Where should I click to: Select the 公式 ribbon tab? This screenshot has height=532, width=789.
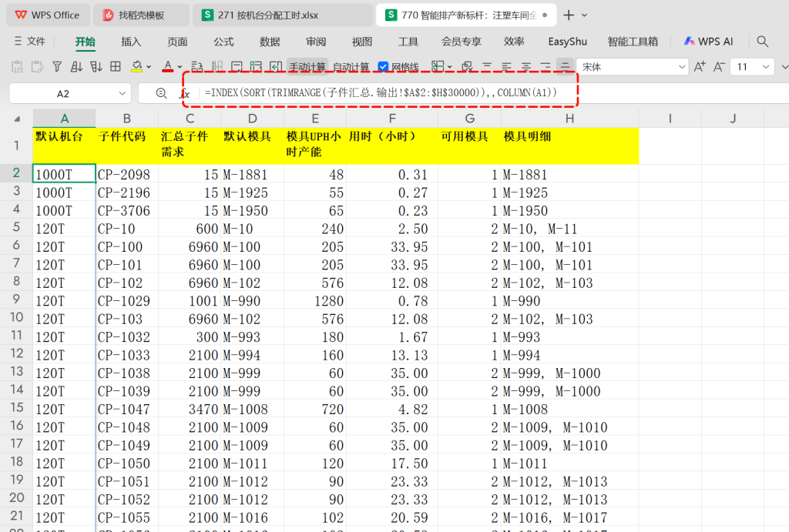click(x=223, y=42)
